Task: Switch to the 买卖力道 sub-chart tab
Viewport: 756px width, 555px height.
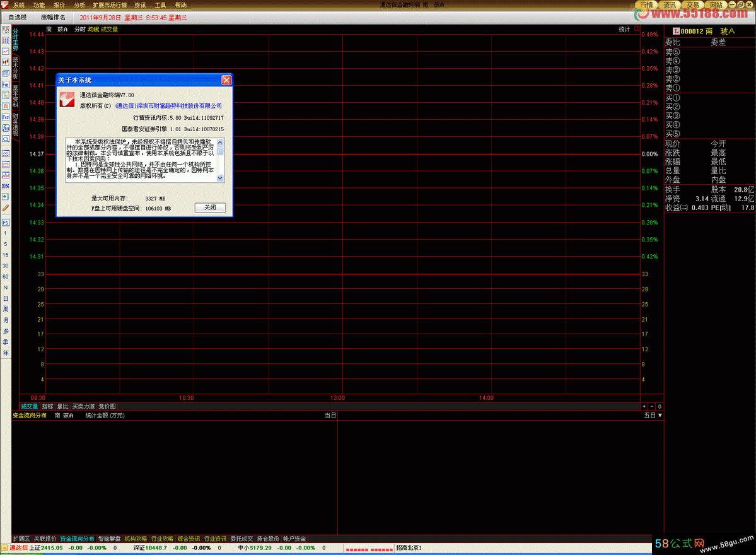Action: [83, 407]
